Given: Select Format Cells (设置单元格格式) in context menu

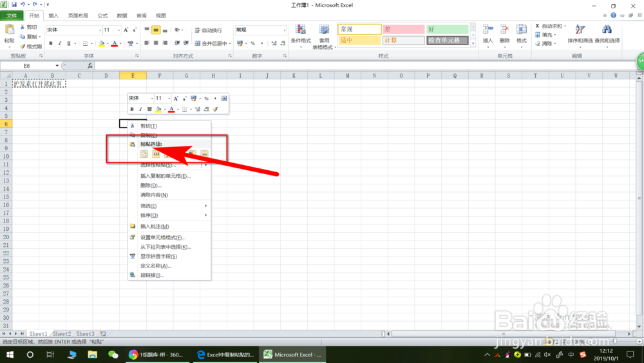Looking at the screenshot, I should 169,238.
